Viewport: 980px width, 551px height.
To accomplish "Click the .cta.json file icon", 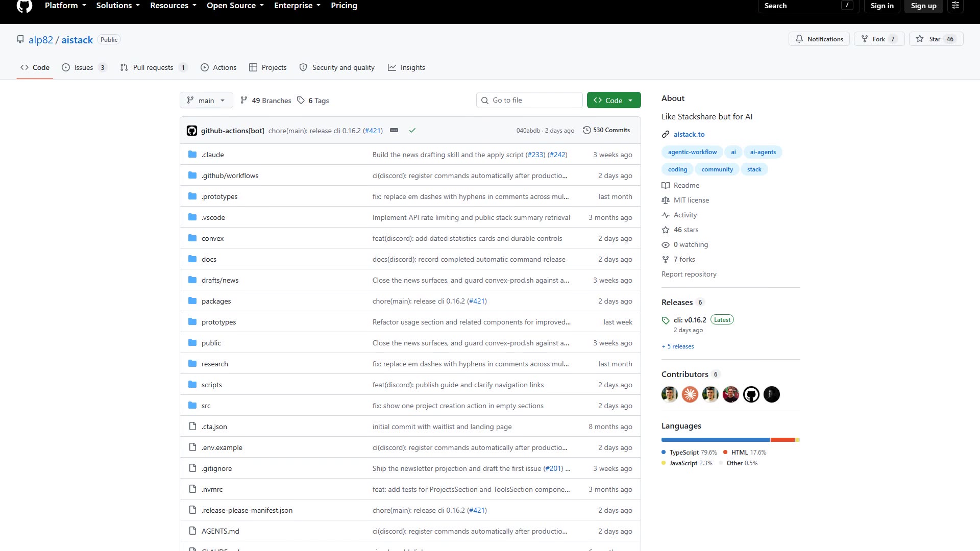I will click(x=192, y=426).
